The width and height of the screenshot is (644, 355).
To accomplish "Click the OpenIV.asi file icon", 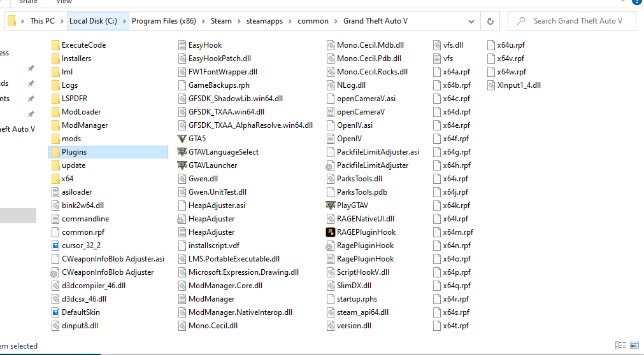I will (330, 125).
